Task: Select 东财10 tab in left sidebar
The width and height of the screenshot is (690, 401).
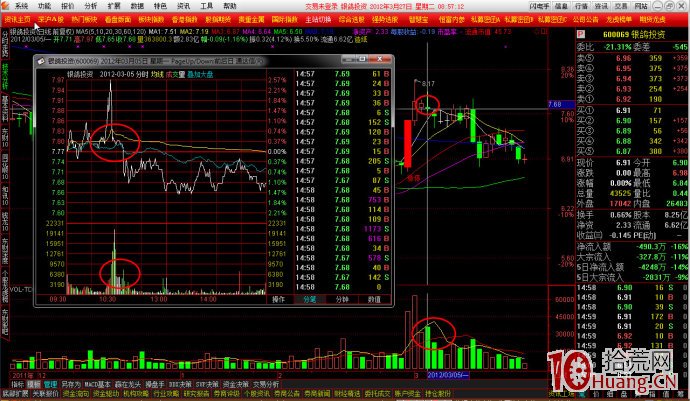Action: pos(5,138)
